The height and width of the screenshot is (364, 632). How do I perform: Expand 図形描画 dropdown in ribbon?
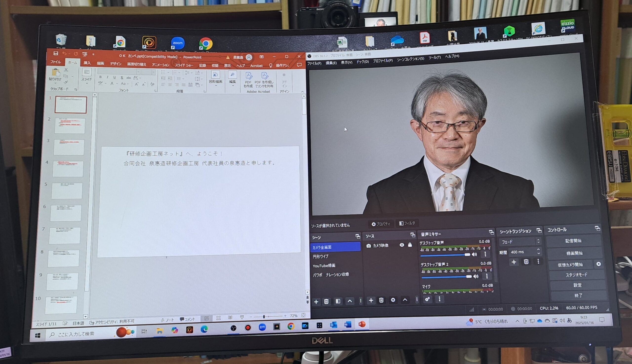[216, 86]
